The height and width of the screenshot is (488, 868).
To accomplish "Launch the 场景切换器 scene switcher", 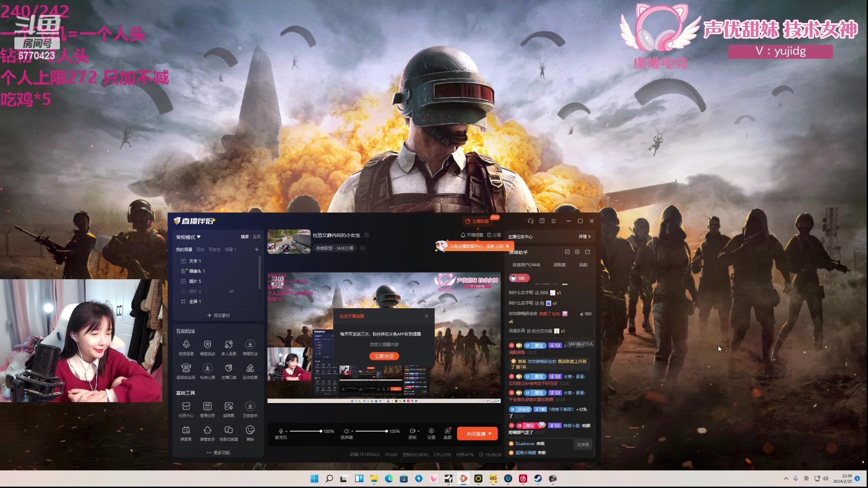I will (229, 431).
